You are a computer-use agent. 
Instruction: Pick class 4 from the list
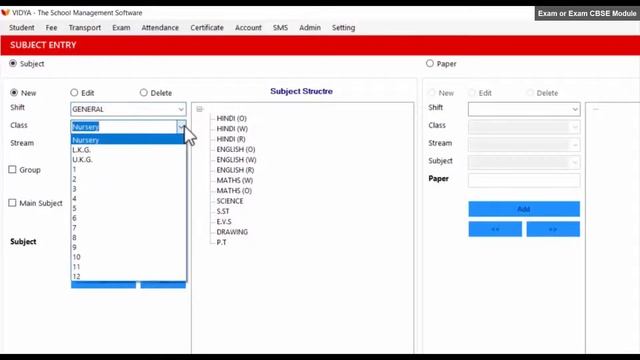click(128, 199)
